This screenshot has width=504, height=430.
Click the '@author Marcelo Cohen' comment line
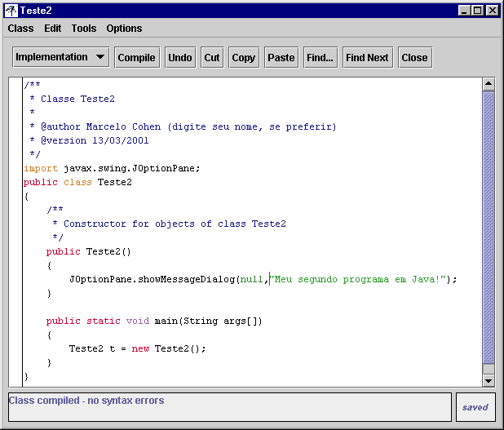point(183,126)
